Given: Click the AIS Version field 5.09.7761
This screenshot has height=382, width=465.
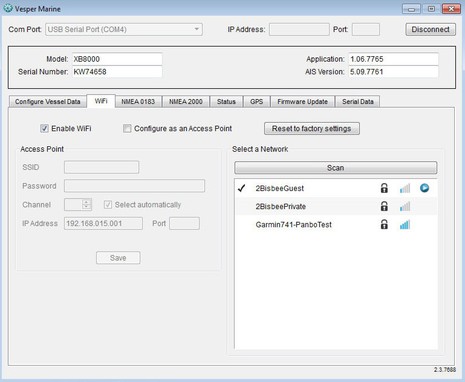Looking at the screenshot, I should [x=393, y=72].
